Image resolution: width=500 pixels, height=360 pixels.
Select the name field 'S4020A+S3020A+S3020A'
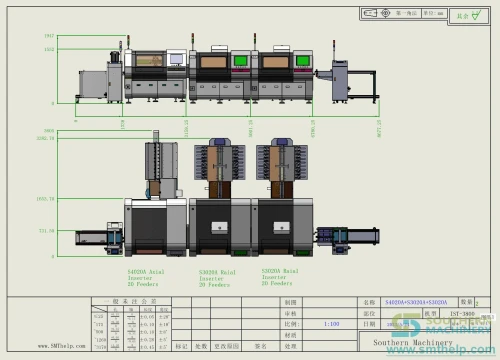(x=416, y=302)
